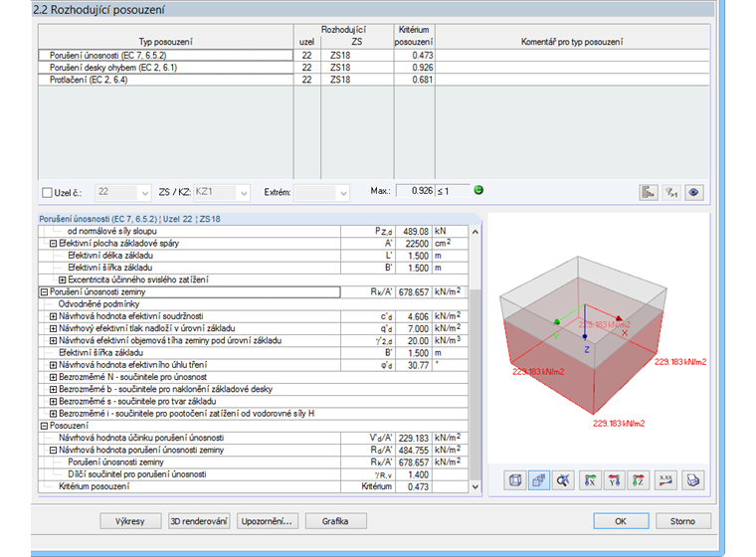Image resolution: width=756 pixels, height=557 pixels.
Task: Click the 'Výkresy' button
Action: (x=130, y=521)
